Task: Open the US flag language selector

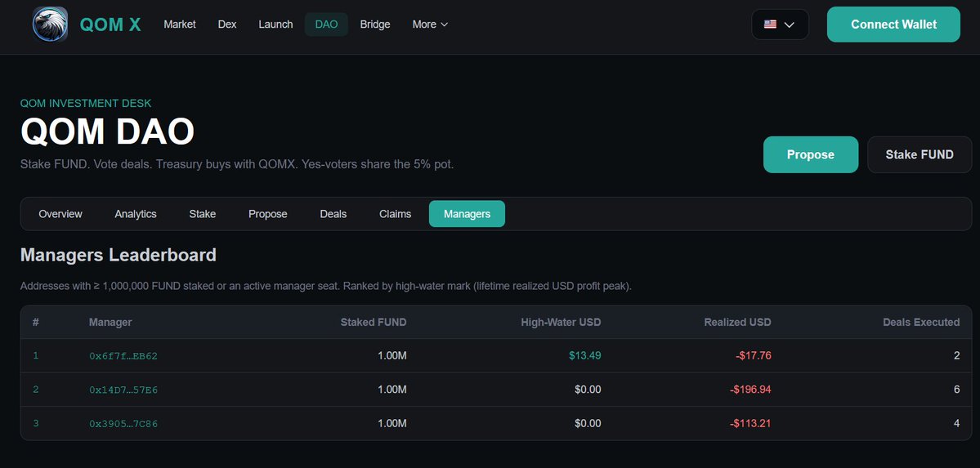Action: pos(780,25)
